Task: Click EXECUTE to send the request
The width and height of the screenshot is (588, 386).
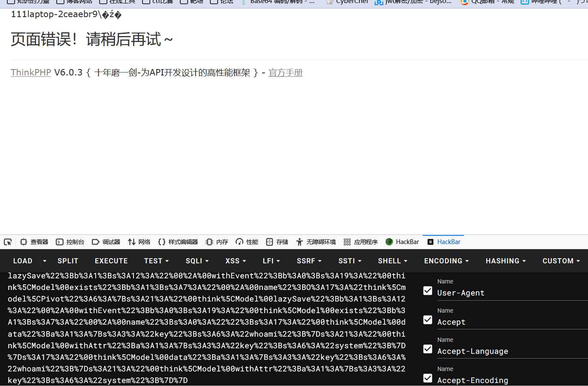Action: point(111,261)
